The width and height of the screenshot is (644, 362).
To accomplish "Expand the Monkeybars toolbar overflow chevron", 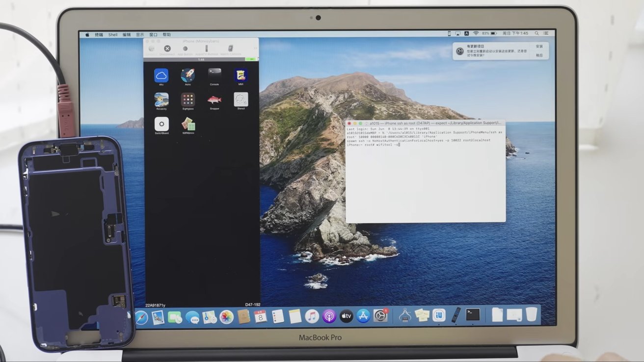I will point(254,48).
